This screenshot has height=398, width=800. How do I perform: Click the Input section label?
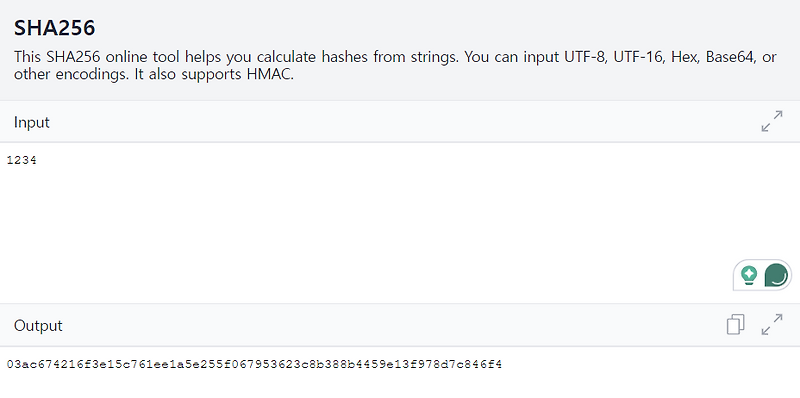[32, 122]
